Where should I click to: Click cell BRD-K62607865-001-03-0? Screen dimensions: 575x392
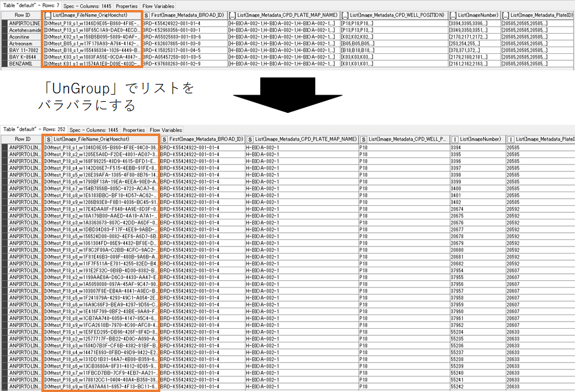[x=184, y=44]
